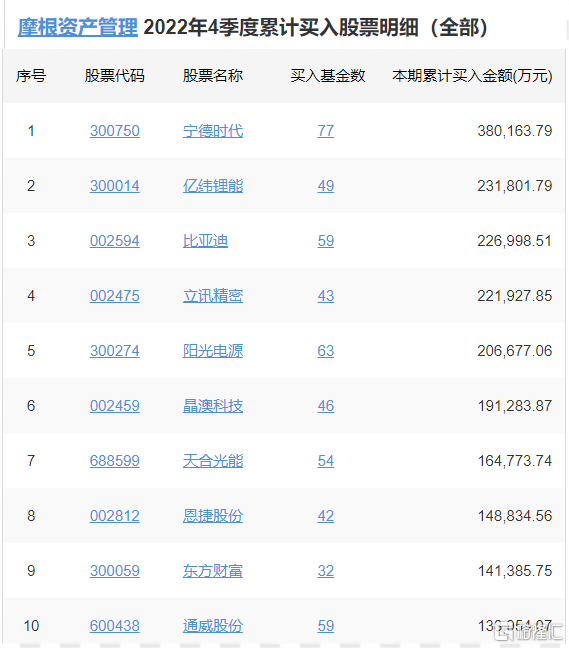Open 比亚迪 stock name link
The image size is (569, 648).
pyautogui.click(x=205, y=241)
